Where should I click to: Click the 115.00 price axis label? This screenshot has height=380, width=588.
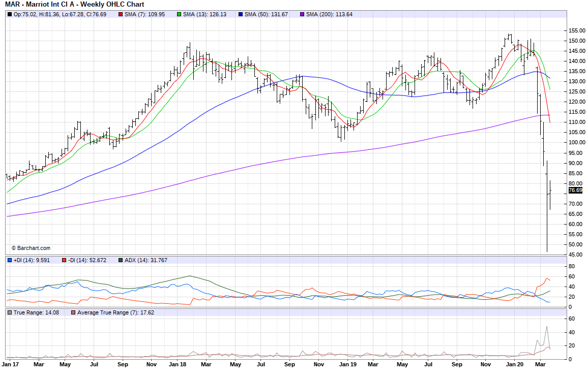[x=577, y=112]
